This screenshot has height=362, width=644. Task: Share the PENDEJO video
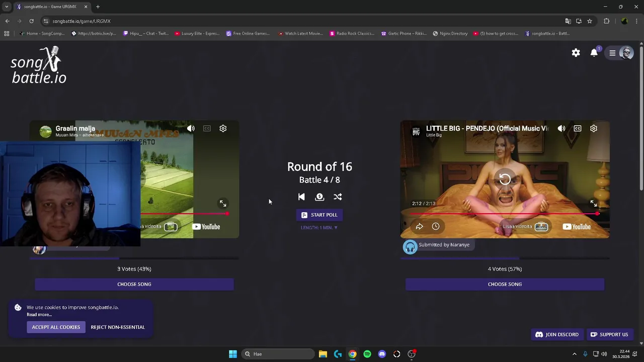click(419, 226)
